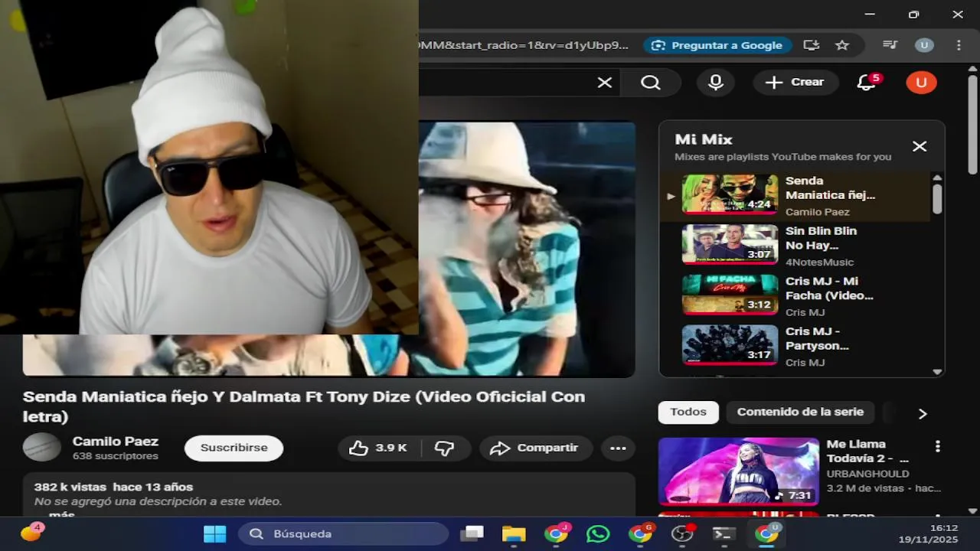Close the Mi Mix playlist panel

[x=920, y=146]
